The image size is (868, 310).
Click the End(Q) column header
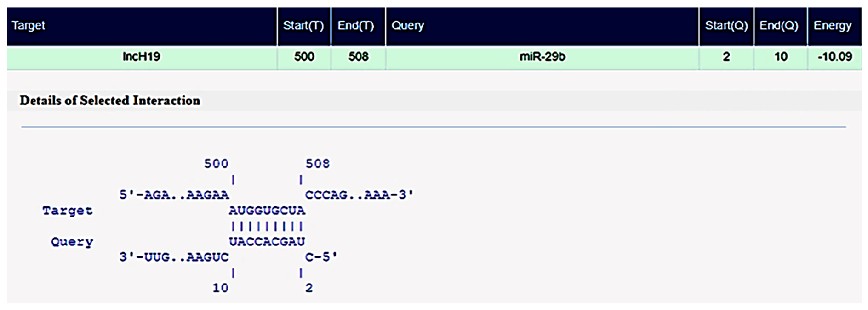[x=779, y=25]
